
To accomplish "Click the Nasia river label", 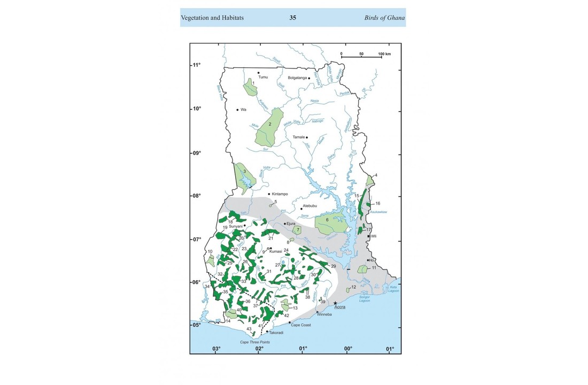I will 315,101.
